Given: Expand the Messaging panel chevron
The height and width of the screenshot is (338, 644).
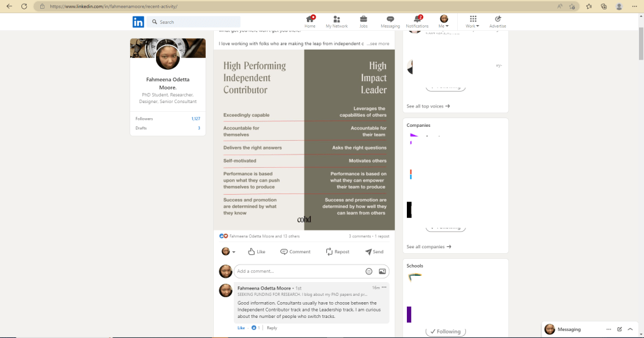Looking at the screenshot, I should [x=630, y=329].
